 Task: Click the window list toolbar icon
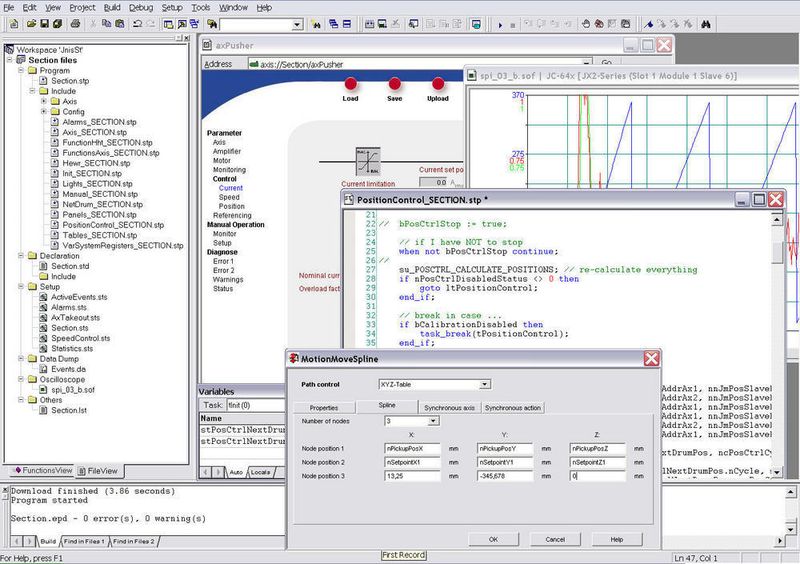click(194, 23)
